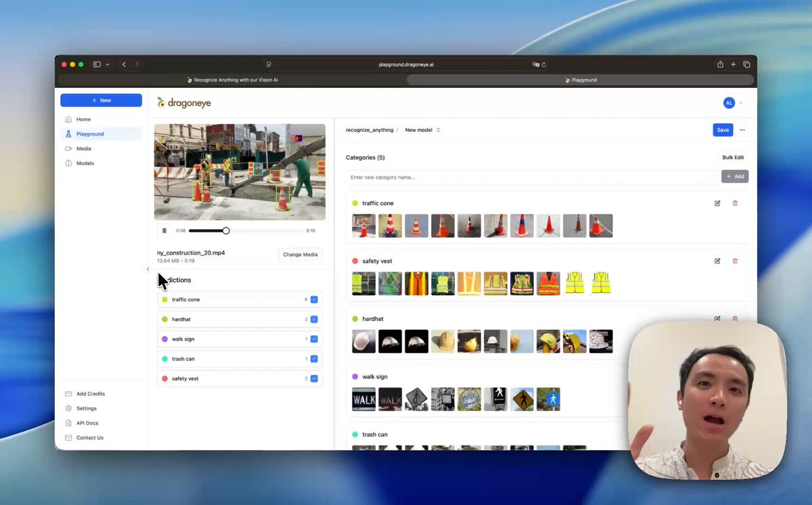The image size is (812, 505).
Task: Open Safari share icon
Action: (x=720, y=64)
